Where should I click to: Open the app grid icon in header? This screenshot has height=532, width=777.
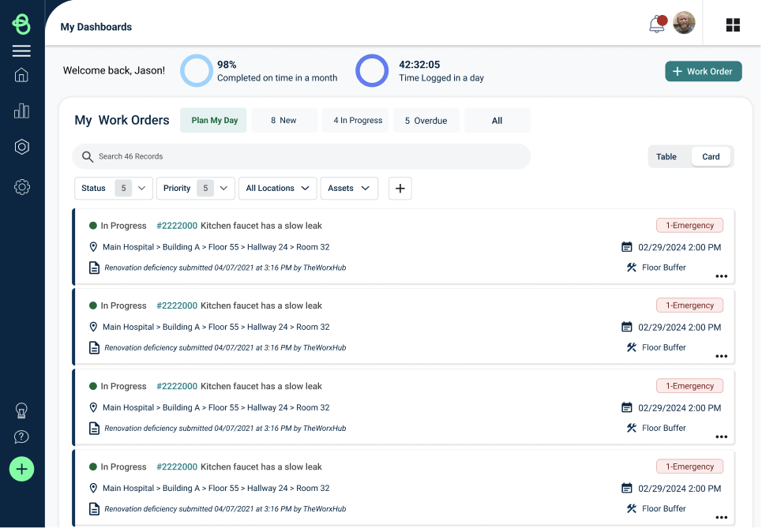pos(733,24)
